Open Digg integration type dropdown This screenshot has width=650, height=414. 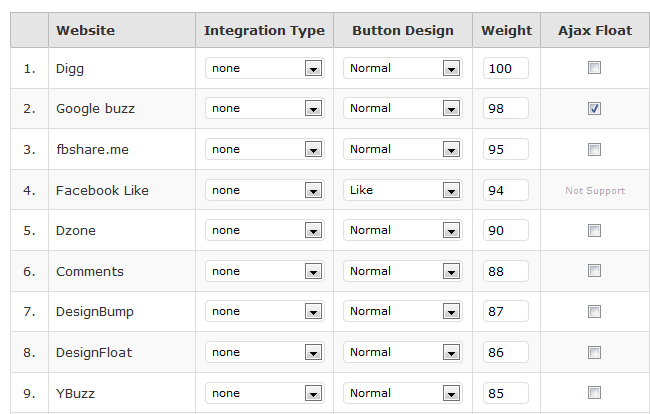point(264,68)
